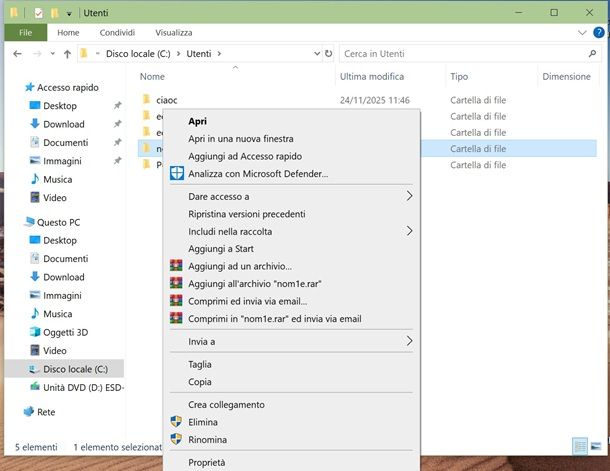This screenshot has width=610, height=471.
Task: Open the Home ribbon tab
Action: tap(68, 33)
